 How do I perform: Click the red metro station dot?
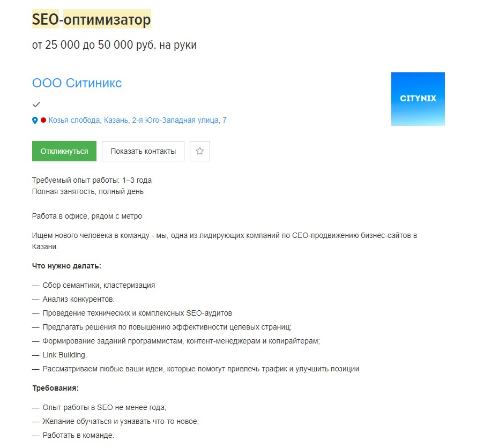(x=43, y=120)
